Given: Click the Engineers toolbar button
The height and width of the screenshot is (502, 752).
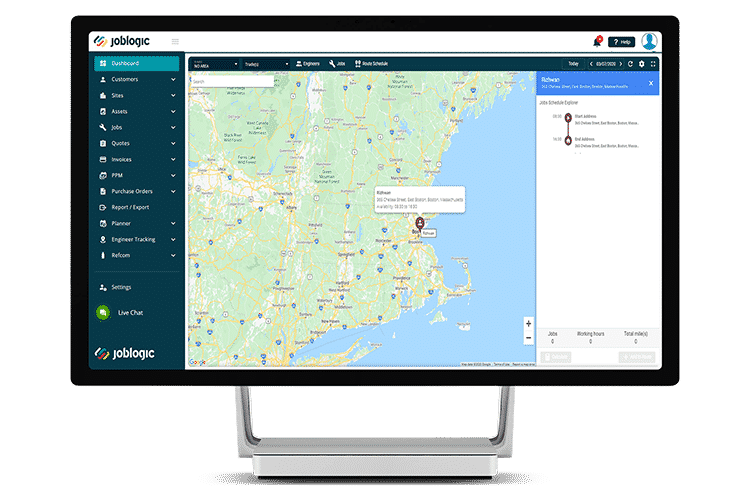Looking at the screenshot, I should [x=308, y=64].
